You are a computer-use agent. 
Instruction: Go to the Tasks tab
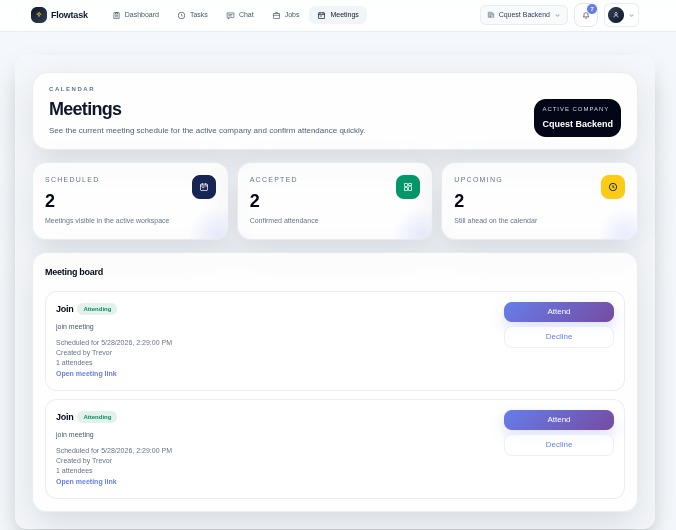point(193,15)
